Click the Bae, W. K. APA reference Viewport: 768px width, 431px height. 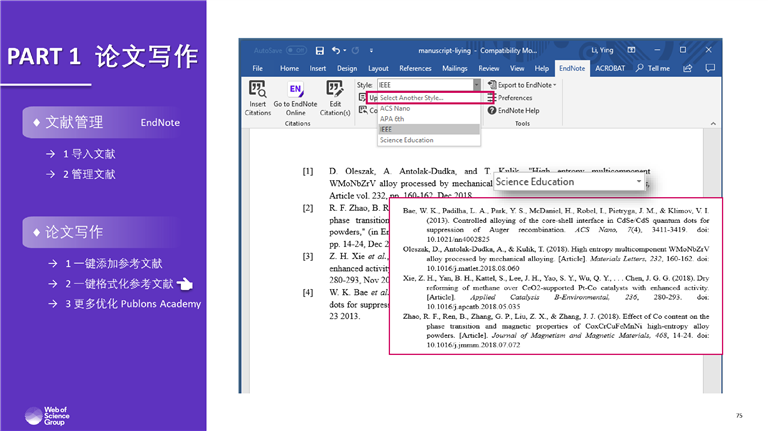555,225
